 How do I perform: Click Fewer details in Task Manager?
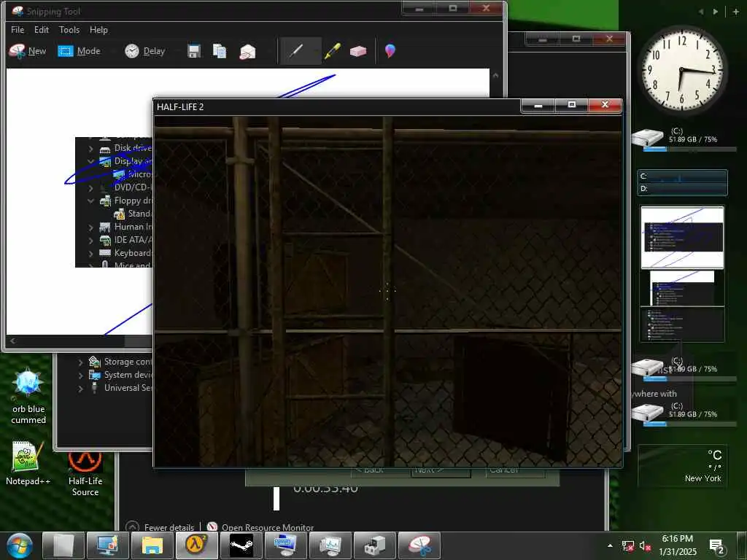[x=160, y=527]
